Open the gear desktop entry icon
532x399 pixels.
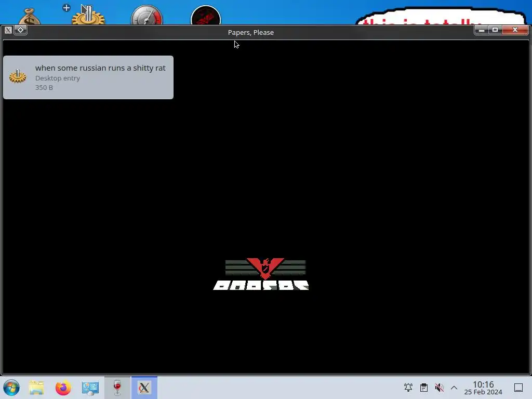[88, 15]
